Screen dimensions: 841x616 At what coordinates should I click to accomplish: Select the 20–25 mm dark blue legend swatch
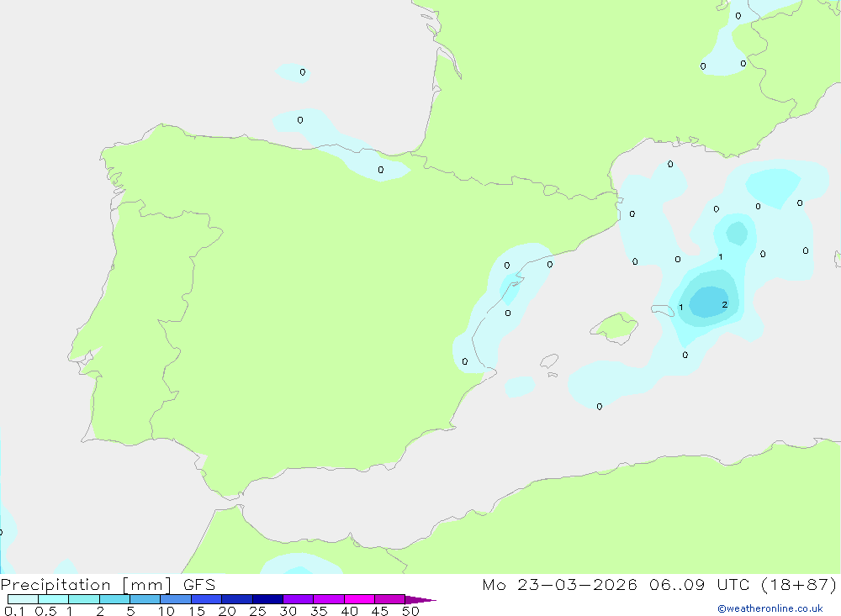pyautogui.click(x=236, y=599)
